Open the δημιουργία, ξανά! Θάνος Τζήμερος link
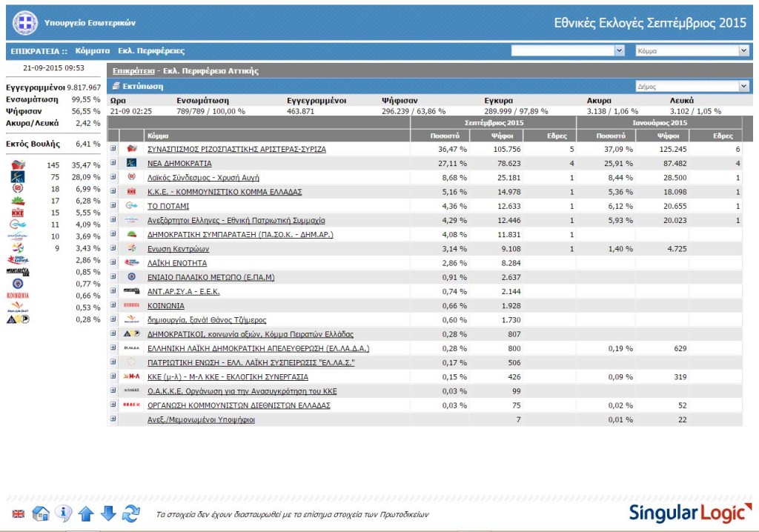Screen dimensions: 759x532 pyautogui.click(x=207, y=320)
